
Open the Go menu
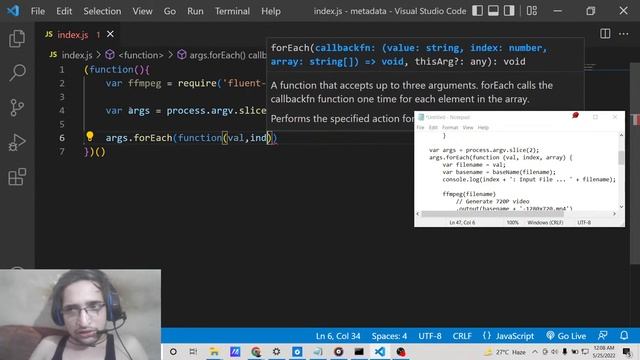[x=169, y=11]
